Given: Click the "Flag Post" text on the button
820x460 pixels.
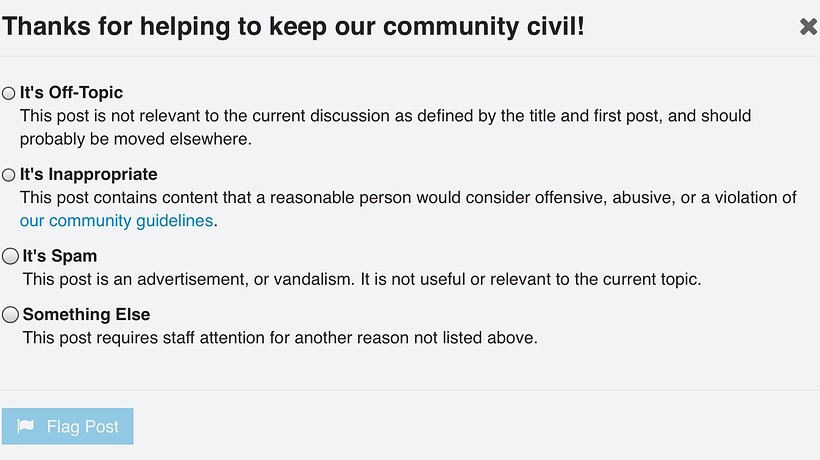Looking at the screenshot, I should point(83,427).
